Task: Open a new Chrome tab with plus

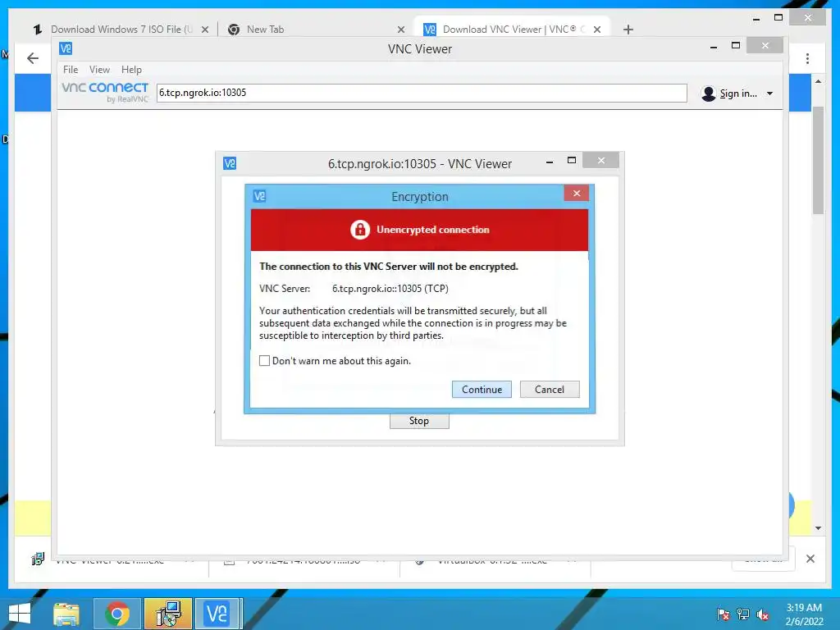Action: (628, 30)
